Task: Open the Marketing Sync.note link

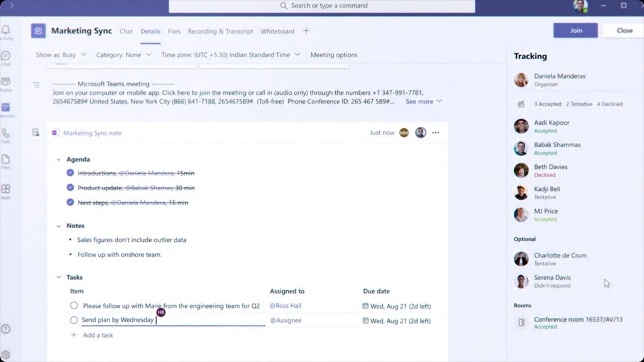Action: tap(92, 133)
